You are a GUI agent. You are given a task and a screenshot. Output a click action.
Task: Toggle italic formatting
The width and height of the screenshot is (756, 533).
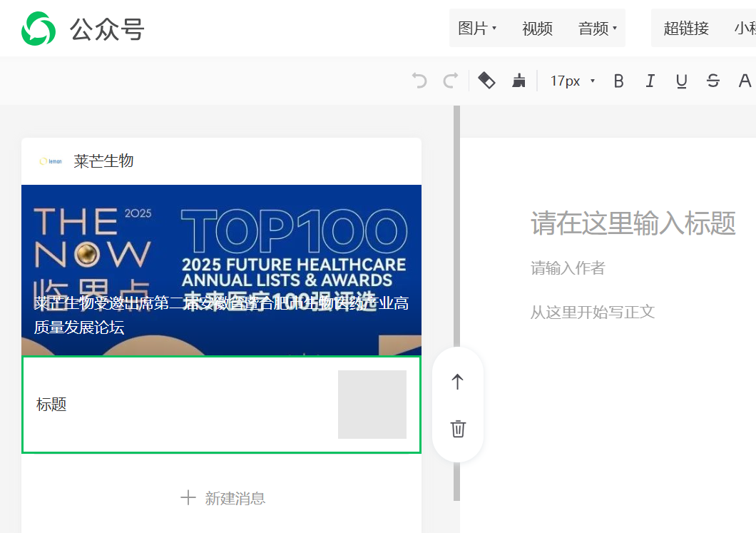coord(650,81)
